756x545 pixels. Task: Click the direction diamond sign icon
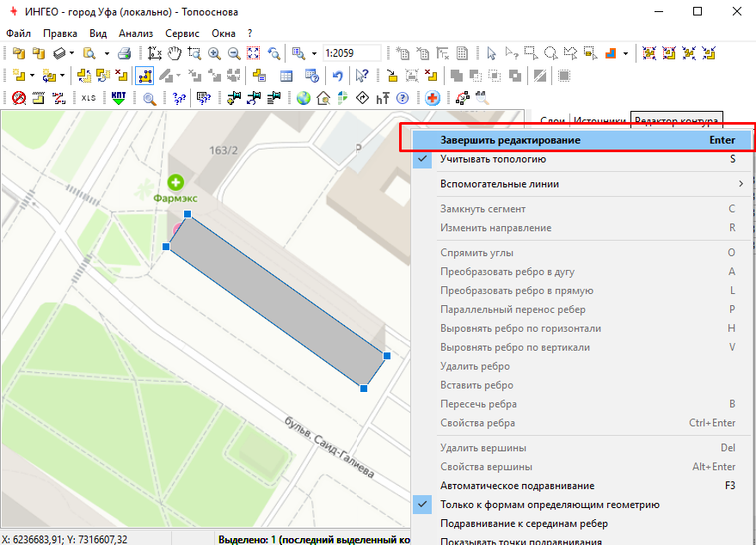coord(362,98)
